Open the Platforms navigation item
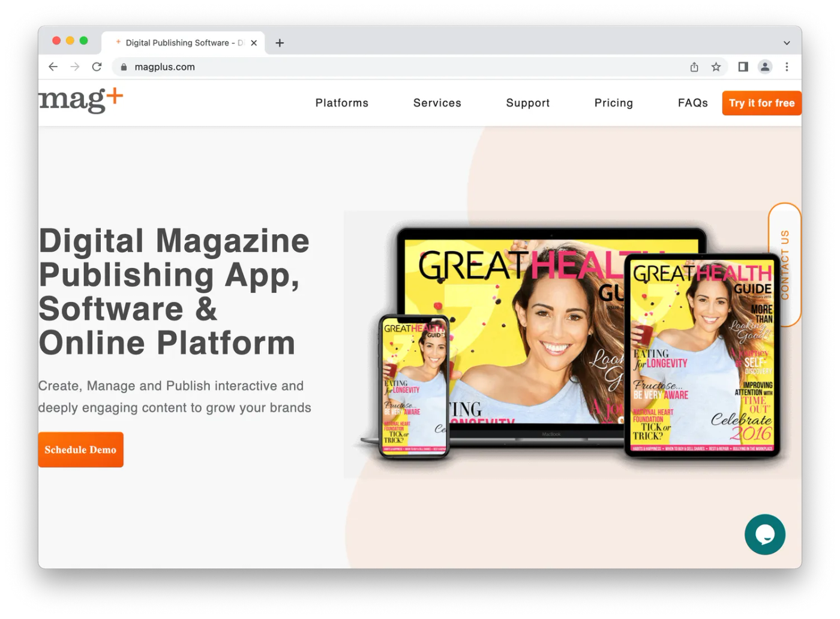The height and width of the screenshot is (619, 840). pyautogui.click(x=341, y=103)
